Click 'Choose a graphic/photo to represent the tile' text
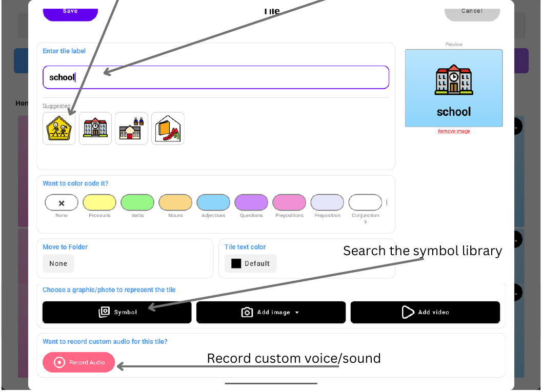The width and height of the screenshot is (542, 392). [x=109, y=290]
